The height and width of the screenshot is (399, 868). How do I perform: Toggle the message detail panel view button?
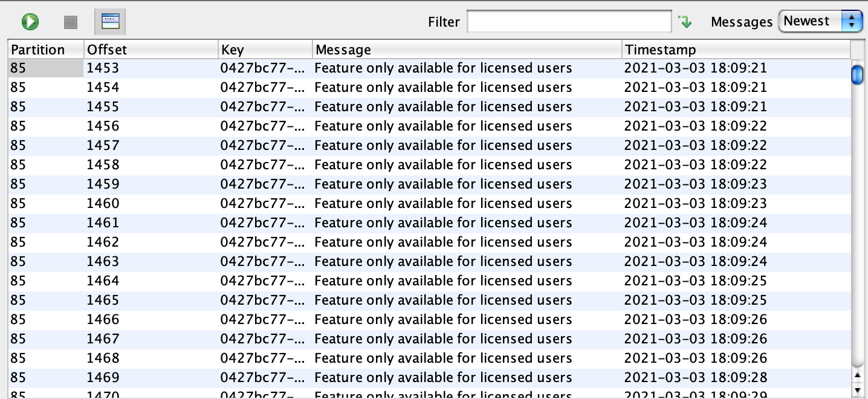(x=110, y=22)
